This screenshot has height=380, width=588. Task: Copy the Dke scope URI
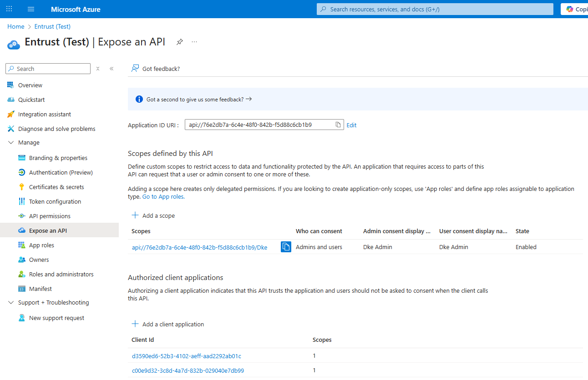[x=286, y=247]
